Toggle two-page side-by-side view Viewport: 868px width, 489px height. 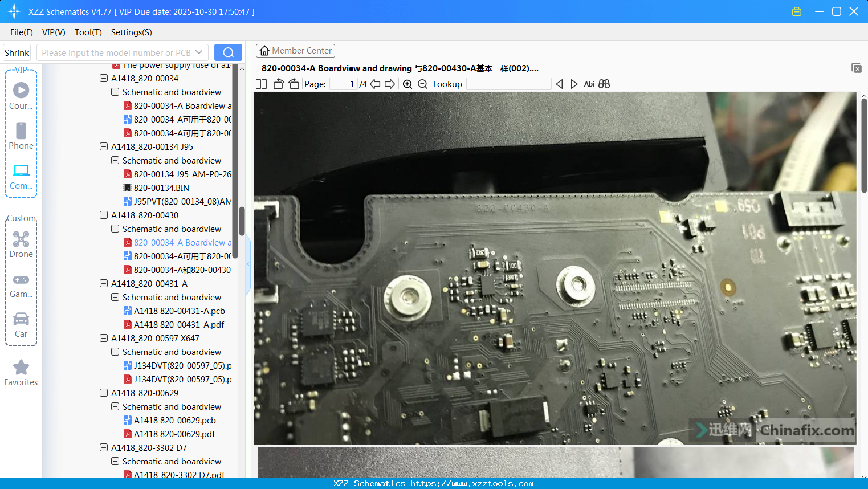point(262,84)
